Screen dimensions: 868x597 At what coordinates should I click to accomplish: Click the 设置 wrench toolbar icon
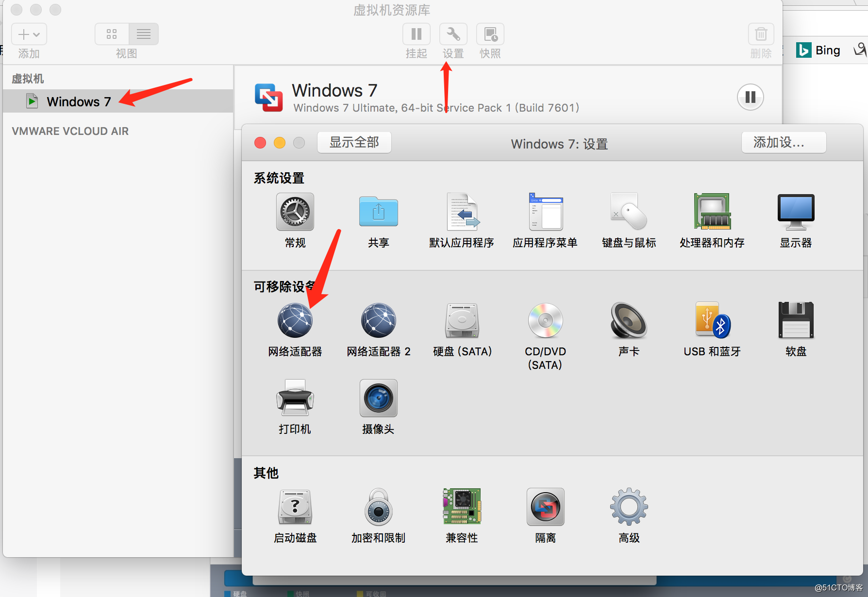453,34
